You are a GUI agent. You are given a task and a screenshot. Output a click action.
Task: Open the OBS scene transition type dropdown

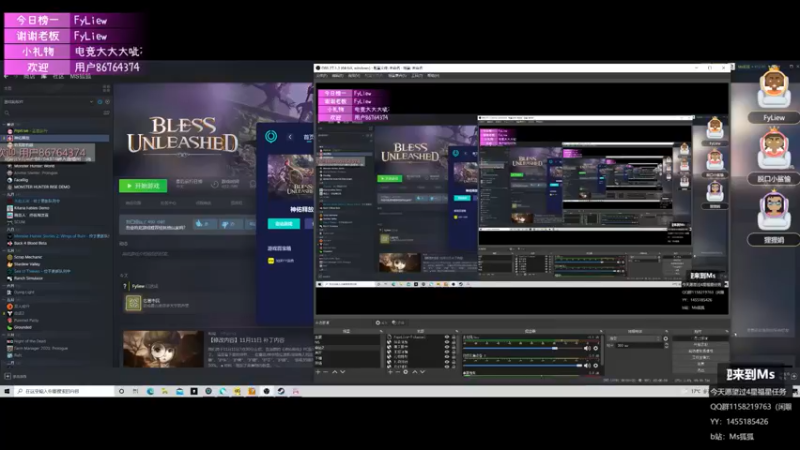click(635, 339)
